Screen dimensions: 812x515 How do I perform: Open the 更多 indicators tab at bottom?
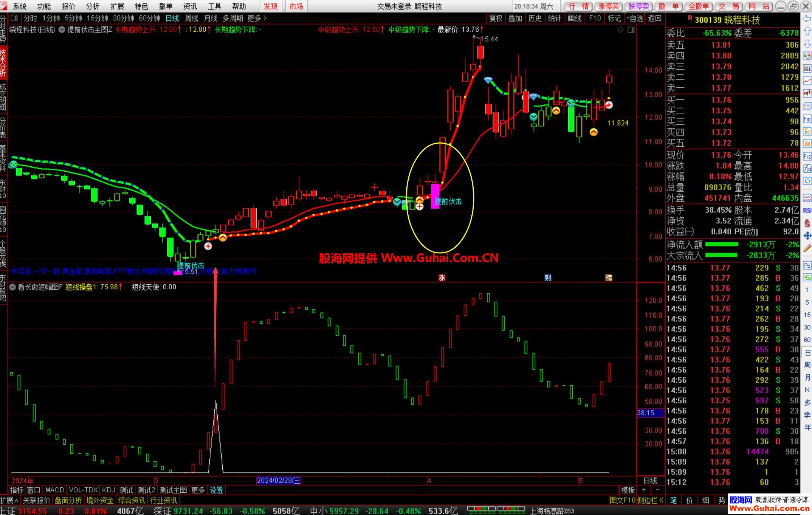(x=198, y=490)
